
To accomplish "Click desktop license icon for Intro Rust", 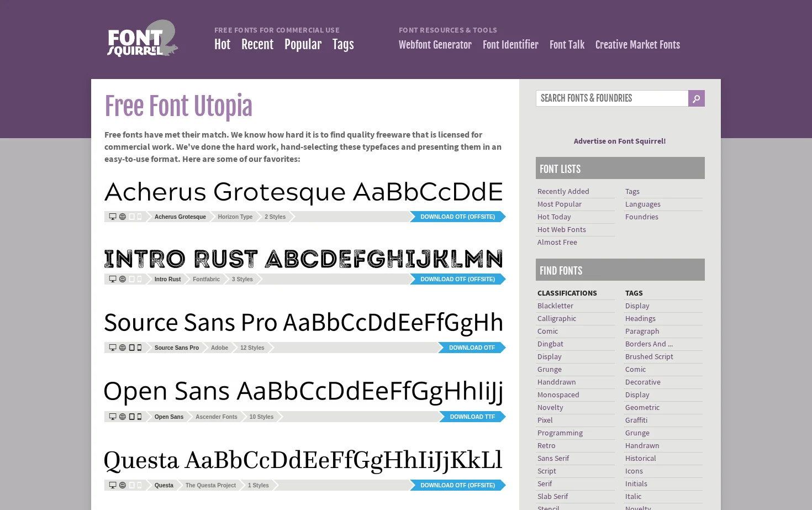I will pos(113,279).
